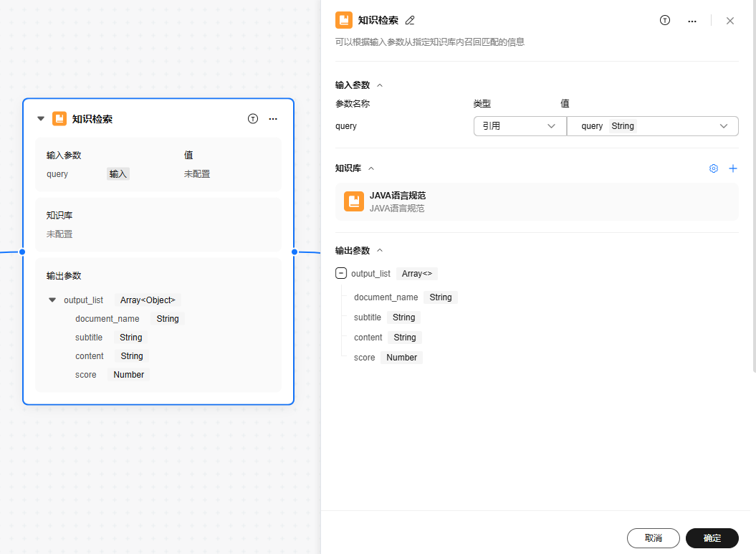Collapse the 输出参数 section in panel
Screen dimensions: 756x554
(380, 251)
